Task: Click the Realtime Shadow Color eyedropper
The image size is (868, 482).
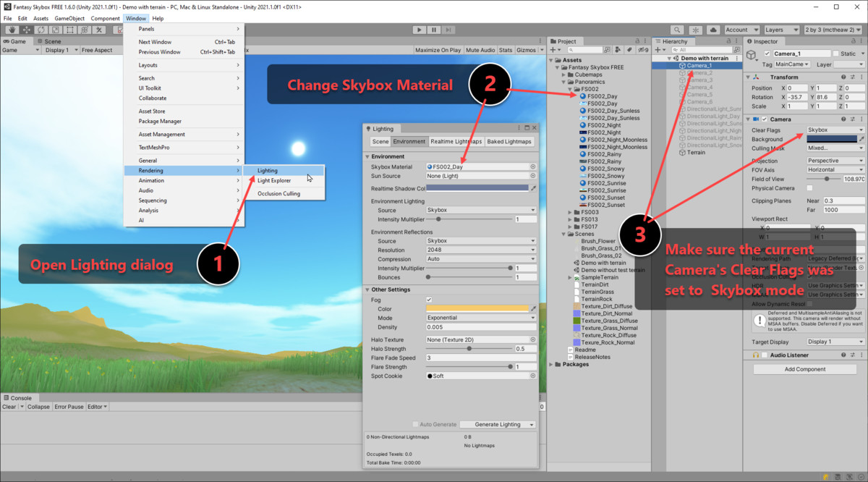Action: point(533,188)
